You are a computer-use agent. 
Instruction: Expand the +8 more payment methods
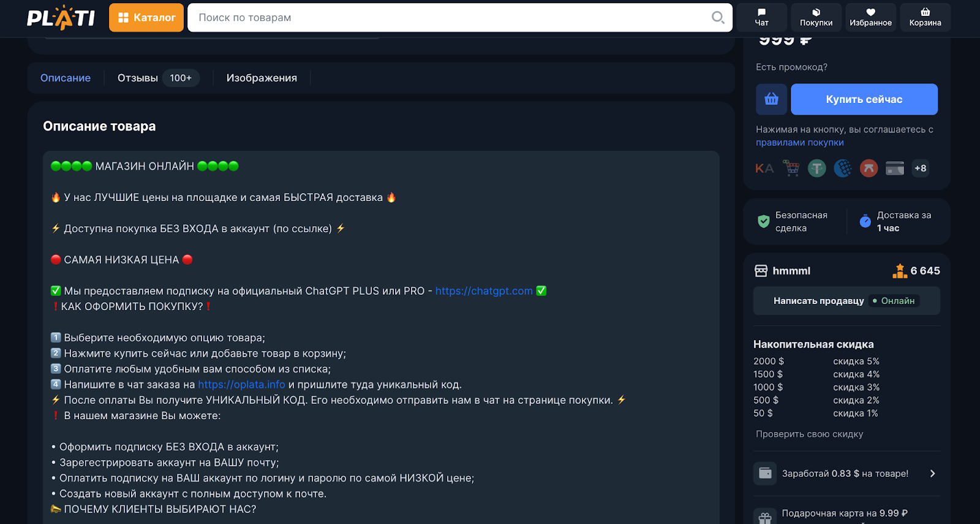[x=920, y=168]
